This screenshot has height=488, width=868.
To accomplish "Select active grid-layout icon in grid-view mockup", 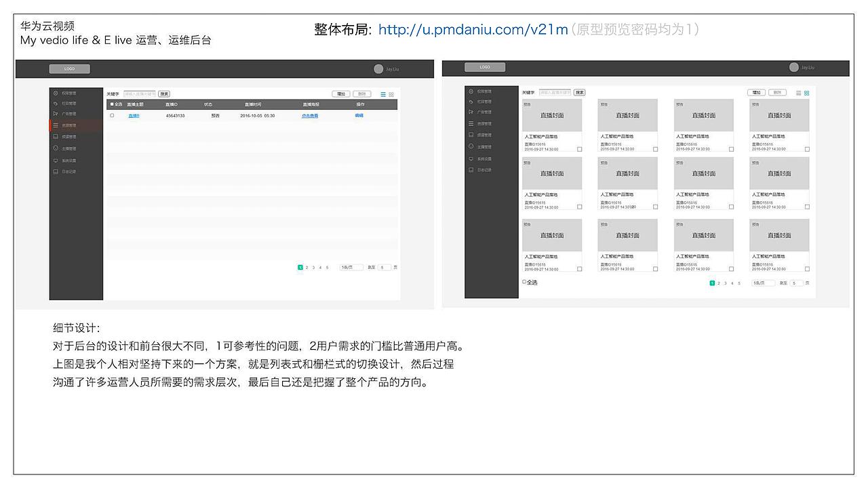I will [807, 93].
